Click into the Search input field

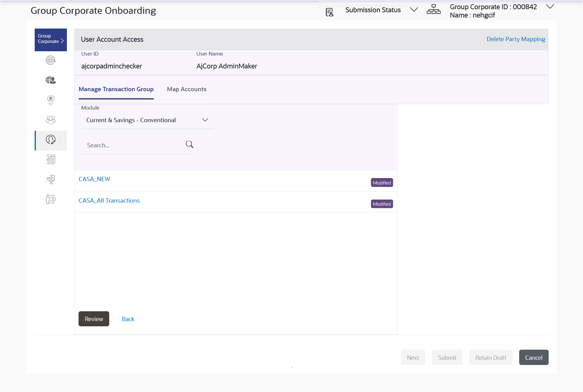point(133,145)
